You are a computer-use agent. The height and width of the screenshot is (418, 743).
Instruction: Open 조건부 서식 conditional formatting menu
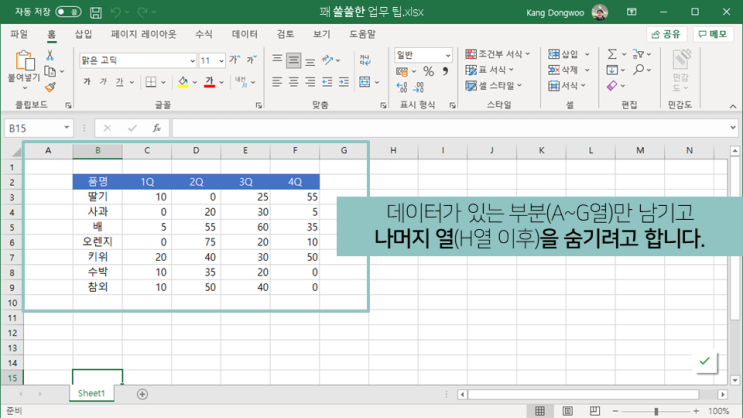coord(498,54)
